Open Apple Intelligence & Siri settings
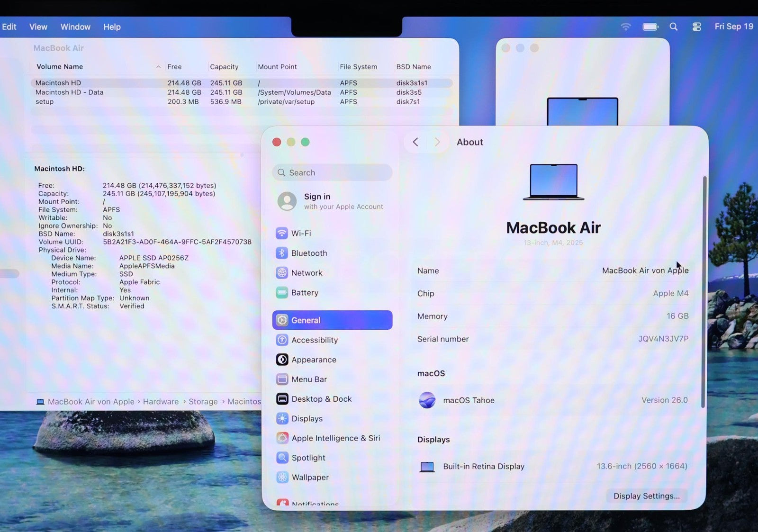Image resolution: width=758 pixels, height=532 pixels. click(335, 438)
